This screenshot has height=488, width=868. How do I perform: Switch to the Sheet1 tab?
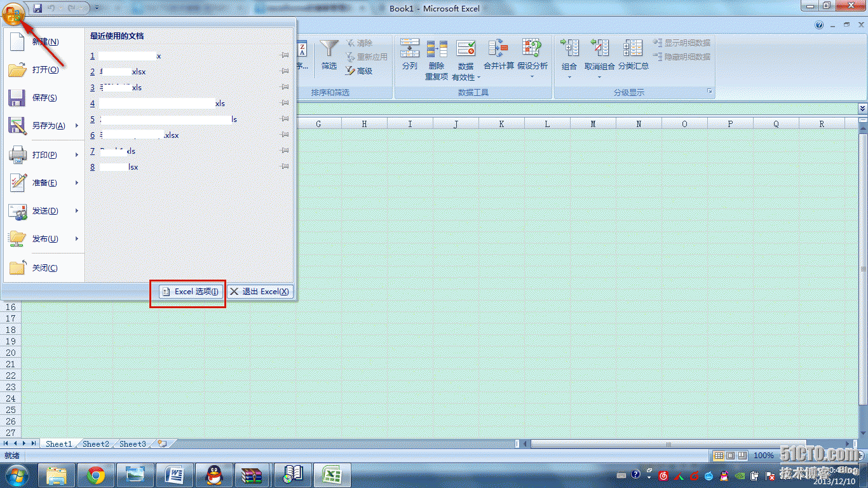59,444
